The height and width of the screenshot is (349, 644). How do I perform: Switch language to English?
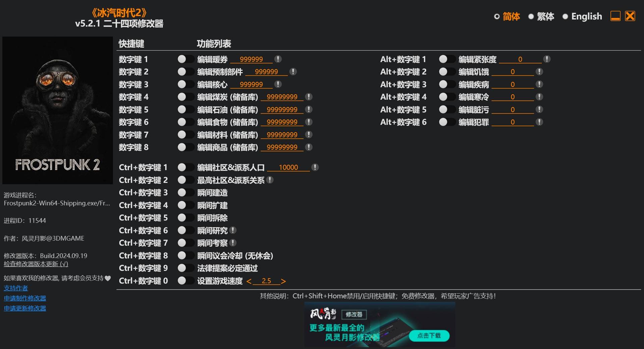tap(582, 16)
